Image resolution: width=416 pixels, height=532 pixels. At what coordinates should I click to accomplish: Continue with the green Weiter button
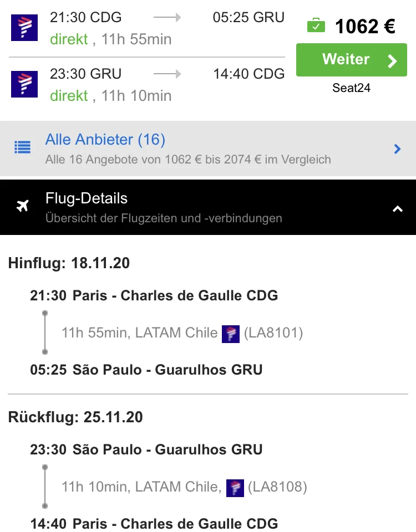click(x=352, y=60)
